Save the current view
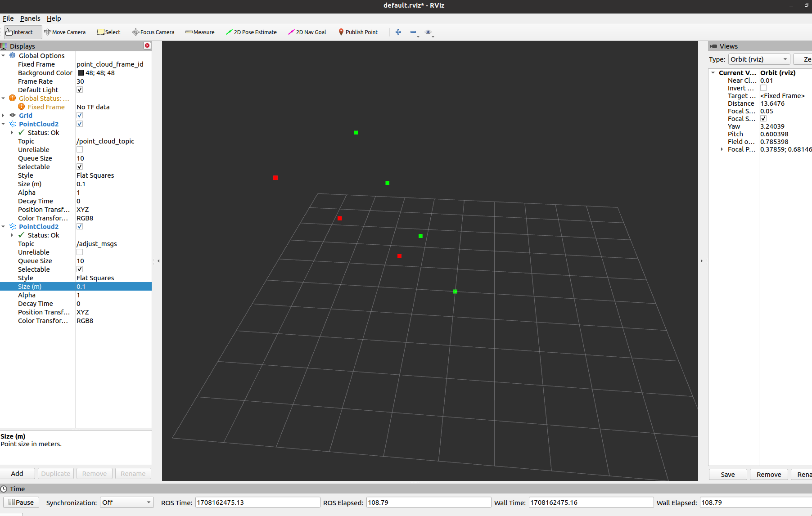 [x=727, y=474]
